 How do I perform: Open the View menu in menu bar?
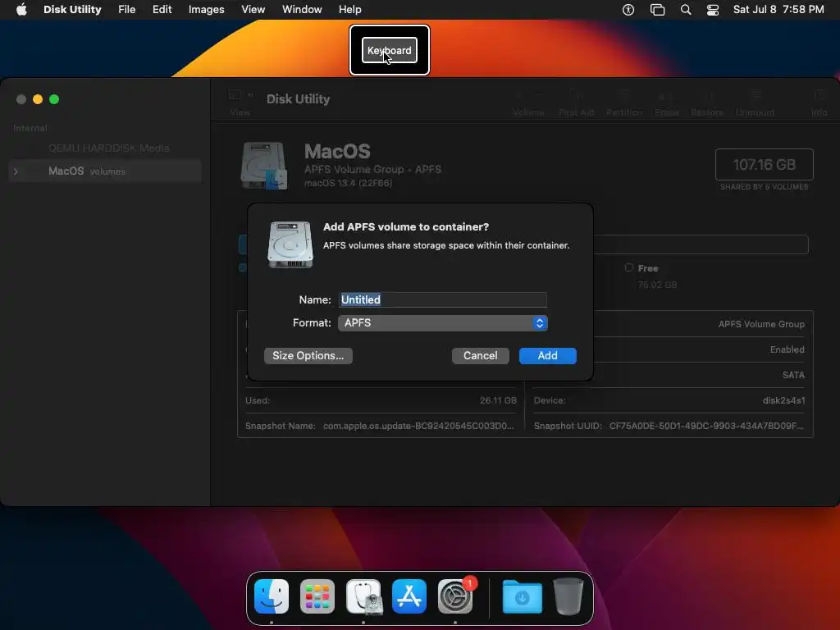point(253,10)
